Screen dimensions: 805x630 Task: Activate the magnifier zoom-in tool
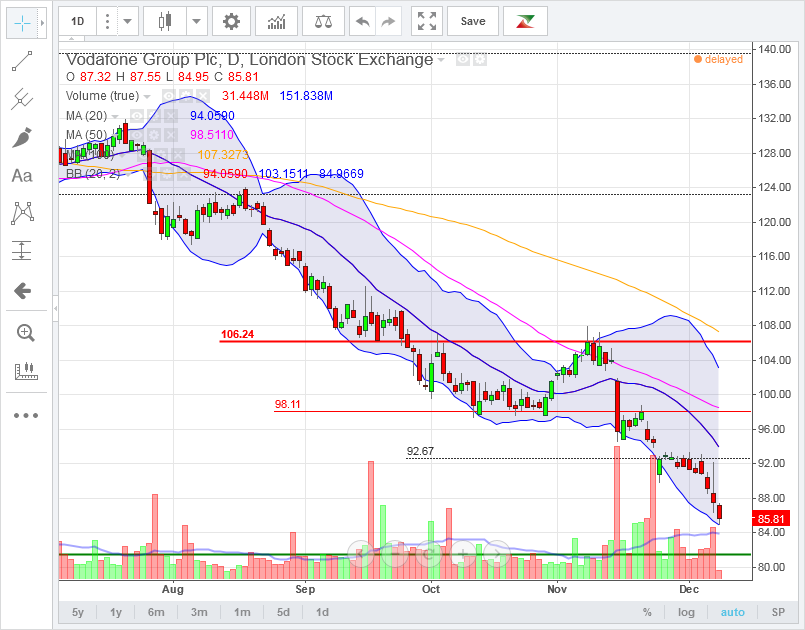point(25,333)
